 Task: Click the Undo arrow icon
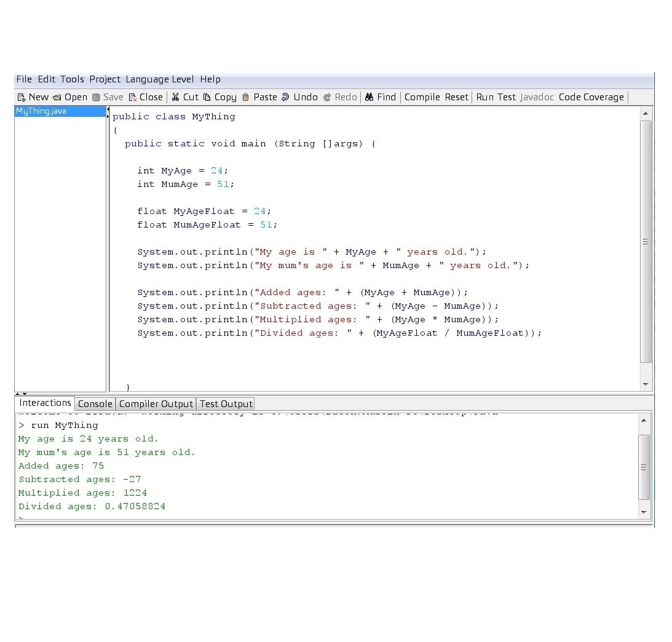click(285, 97)
